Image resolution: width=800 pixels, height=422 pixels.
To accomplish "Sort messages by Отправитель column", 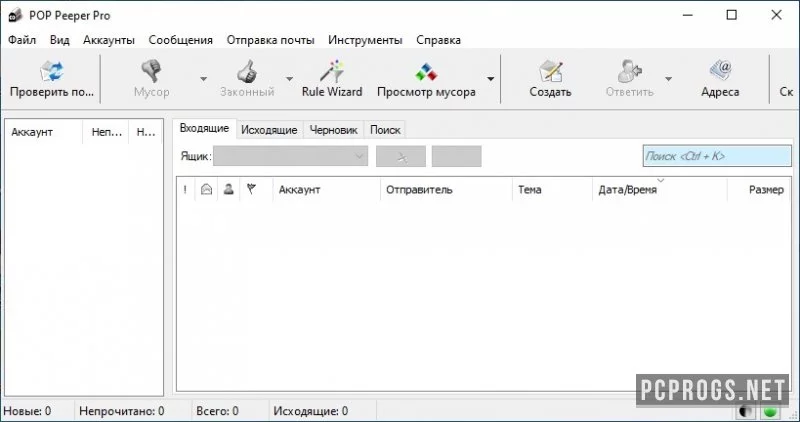I will tap(446, 190).
